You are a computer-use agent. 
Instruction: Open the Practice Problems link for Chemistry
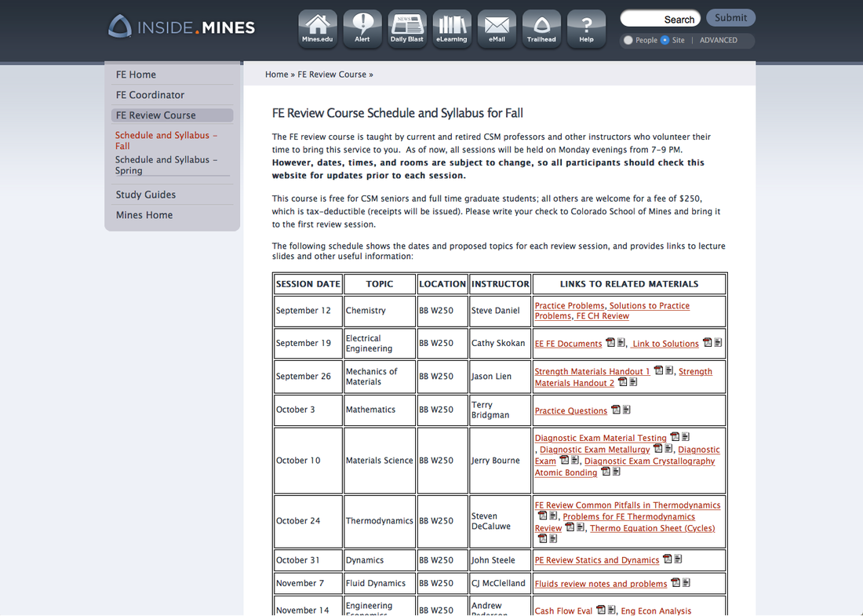571,305
